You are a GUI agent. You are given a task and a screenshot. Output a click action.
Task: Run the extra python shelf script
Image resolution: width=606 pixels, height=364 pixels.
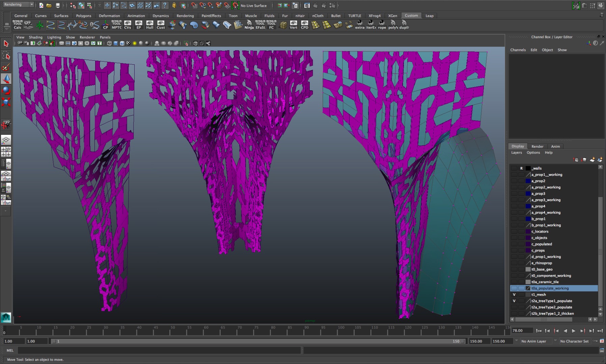pos(360,25)
